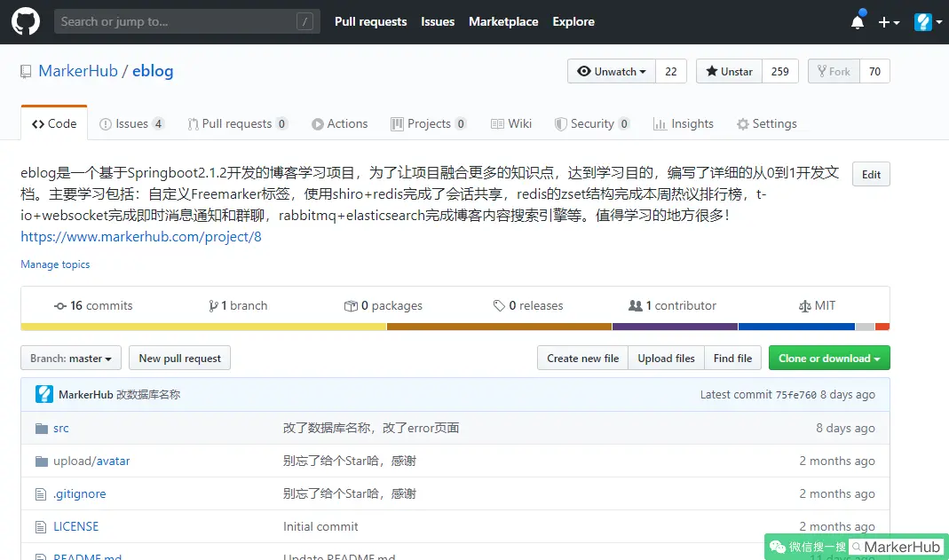
Task: View 0 packages
Action: tap(384, 305)
